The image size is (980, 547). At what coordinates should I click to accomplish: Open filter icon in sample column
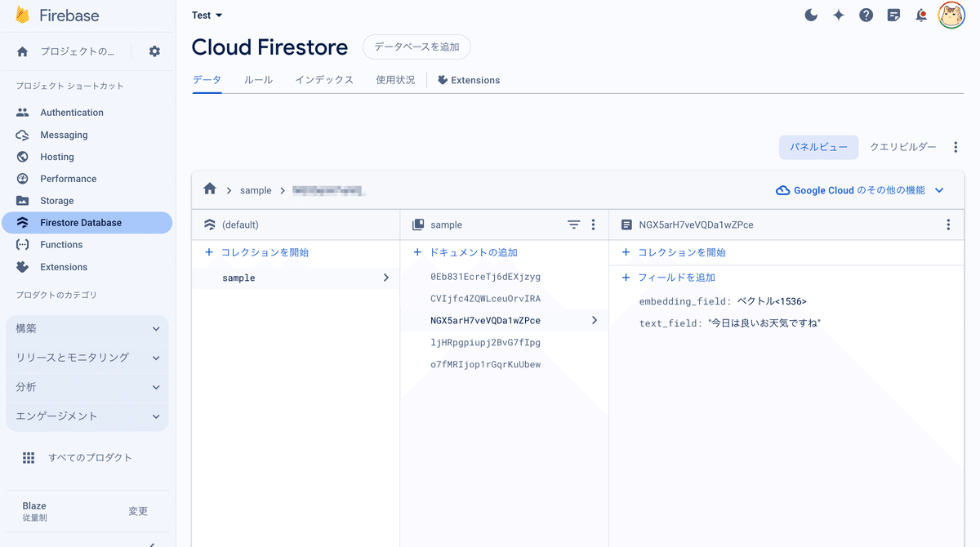coord(574,225)
